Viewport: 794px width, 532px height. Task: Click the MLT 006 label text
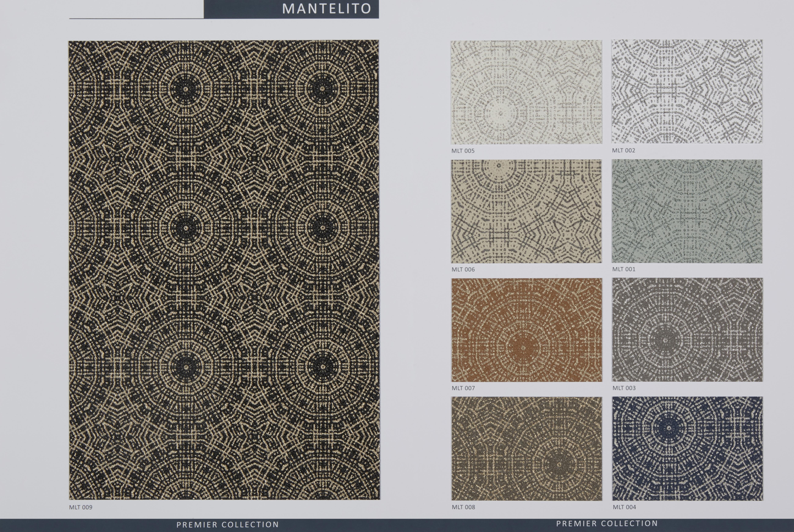click(463, 269)
